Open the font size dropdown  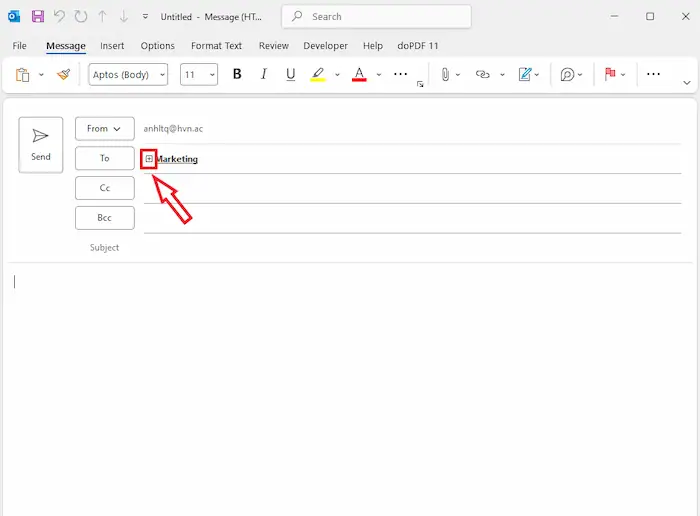[x=200, y=74]
